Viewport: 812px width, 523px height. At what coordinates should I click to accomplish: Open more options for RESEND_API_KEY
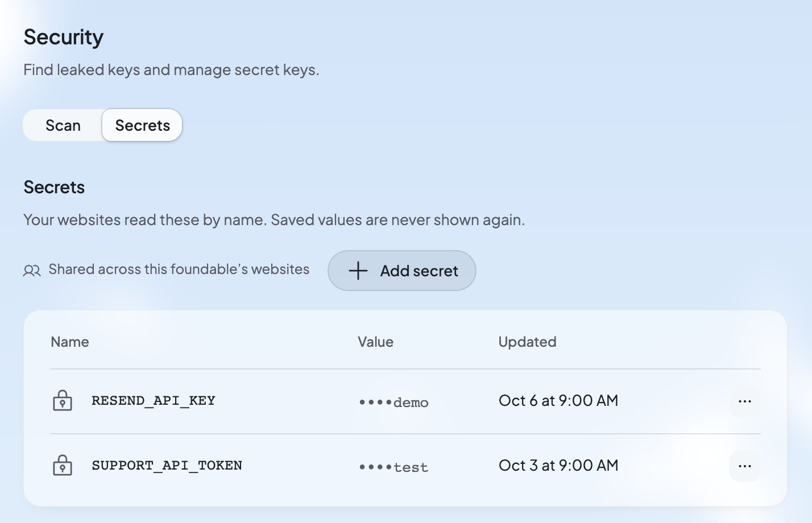pos(744,401)
